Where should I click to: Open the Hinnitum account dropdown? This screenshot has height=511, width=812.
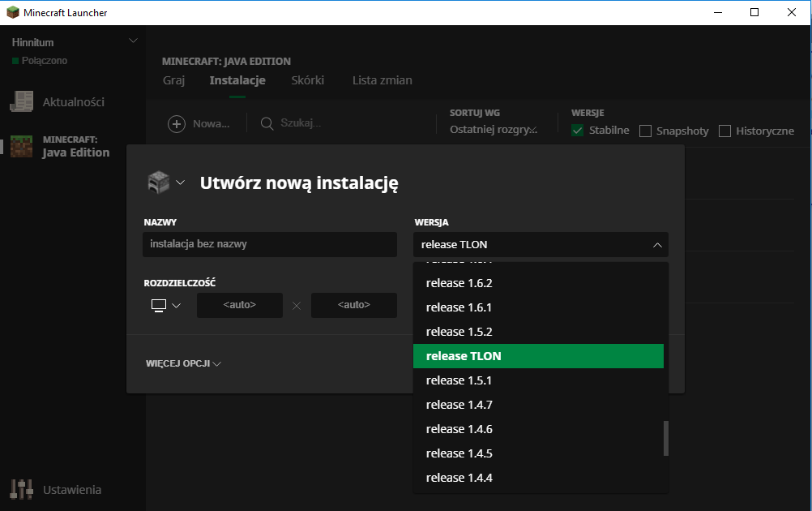(x=134, y=41)
